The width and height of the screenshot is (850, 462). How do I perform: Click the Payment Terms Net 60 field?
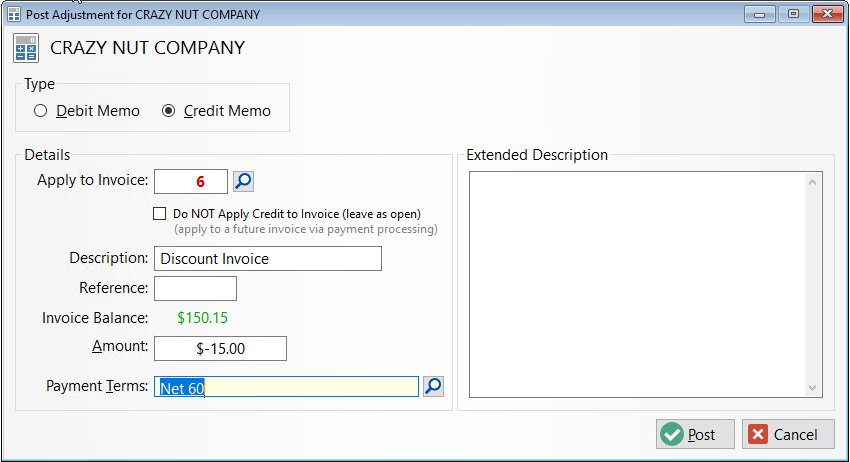[x=286, y=387]
